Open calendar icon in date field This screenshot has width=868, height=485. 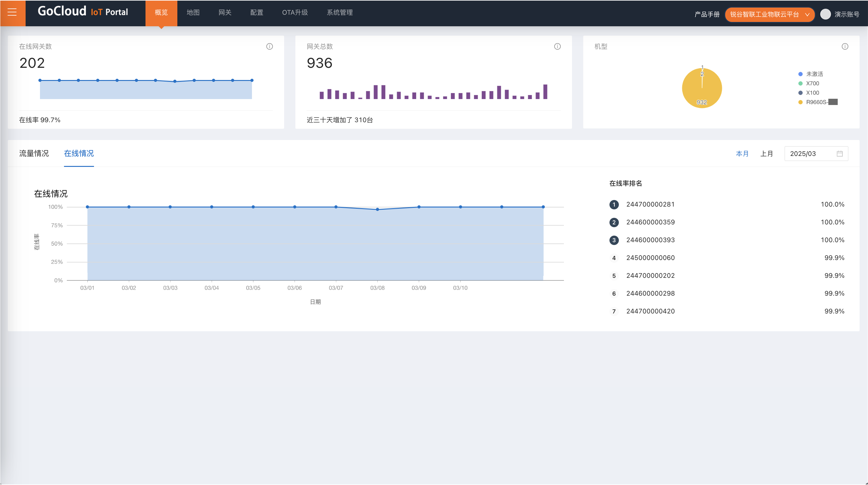point(839,154)
